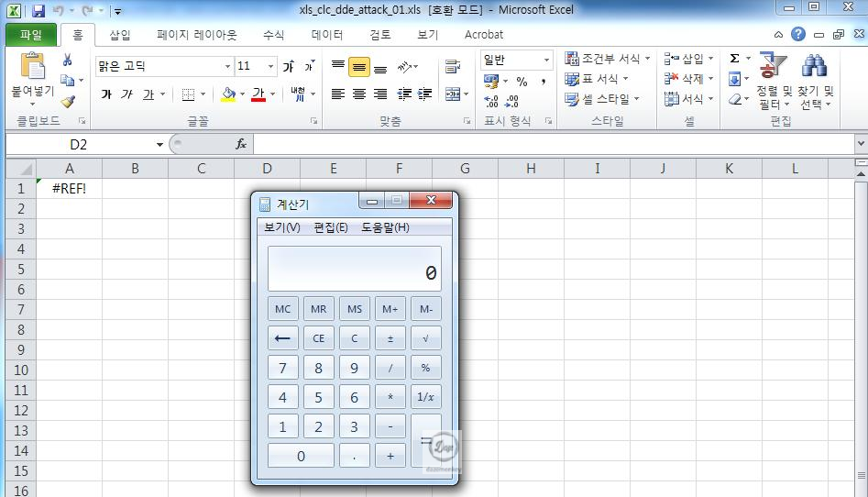Increase indent
The height and width of the screenshot is (497, 868).
coord(424,94)
